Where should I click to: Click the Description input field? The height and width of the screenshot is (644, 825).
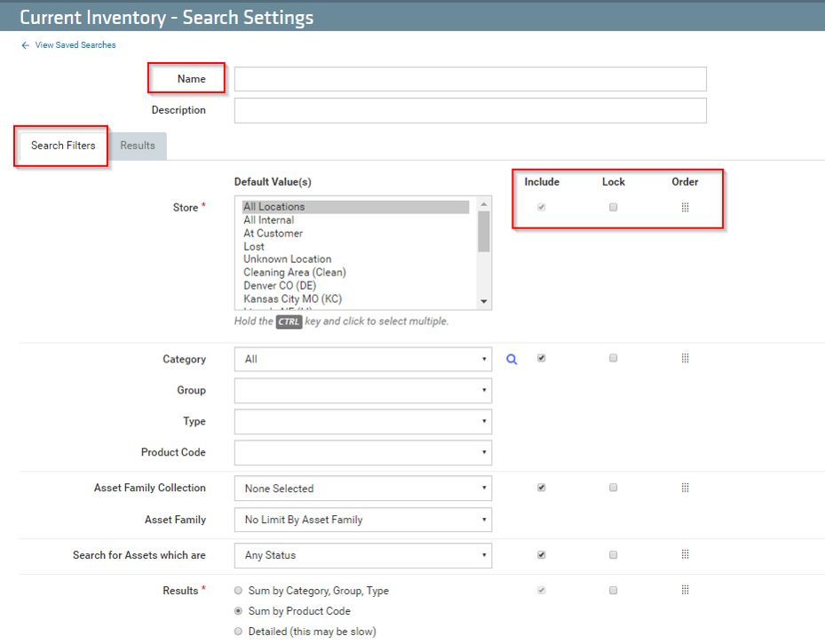coord(471,110)
